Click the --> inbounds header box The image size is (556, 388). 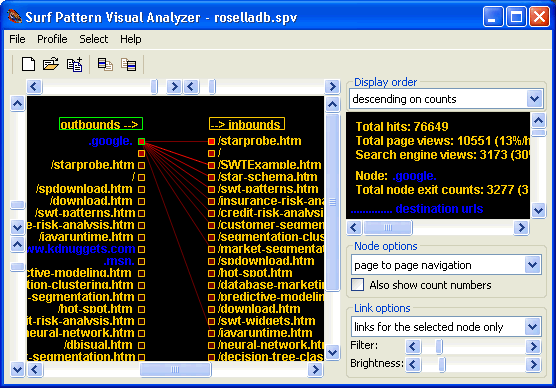247,124
